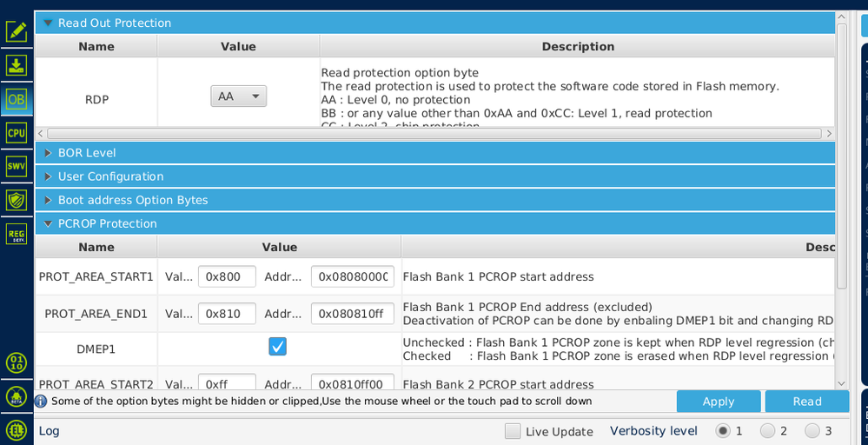
Task: Select the OB option bytes icon
Action: [17, 99]
